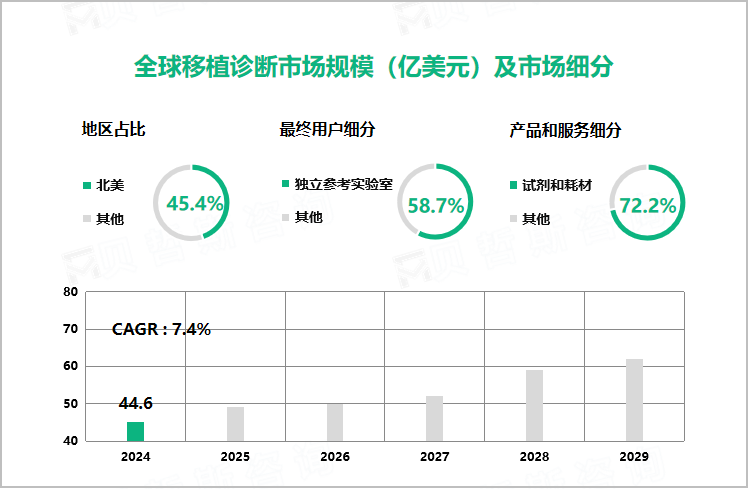Click the CAGR : 7.4% label
Image resolution: width=750 pixels, height=489 pixels.
tap(161, 329)
